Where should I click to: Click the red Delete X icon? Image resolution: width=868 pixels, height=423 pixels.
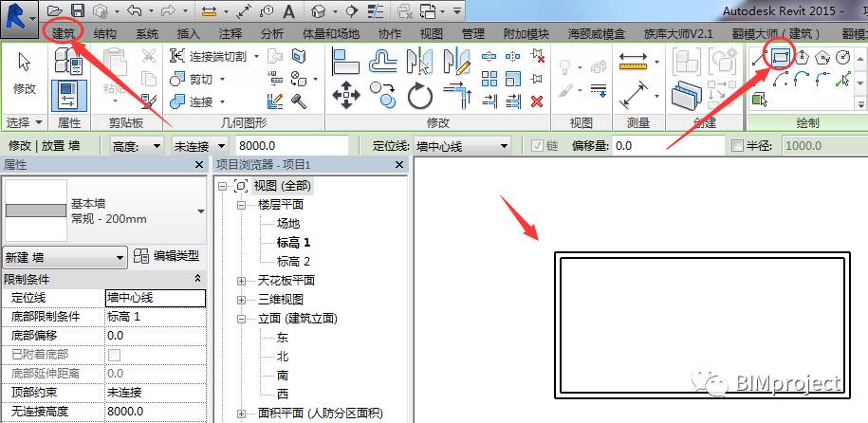pos(536,101)
